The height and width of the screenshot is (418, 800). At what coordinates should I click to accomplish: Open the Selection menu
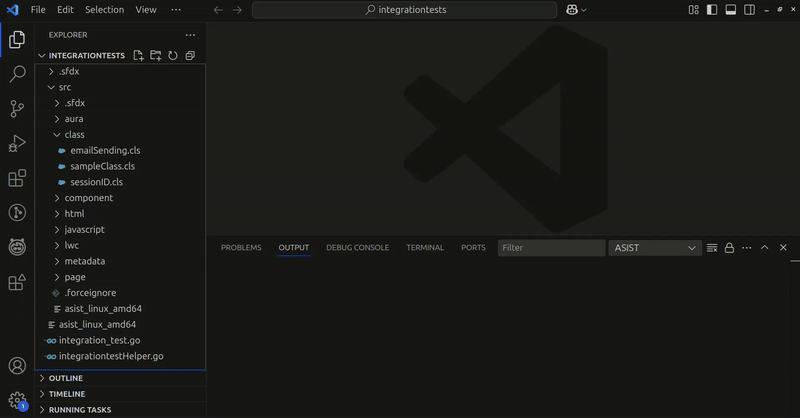(x=105, y=10)
